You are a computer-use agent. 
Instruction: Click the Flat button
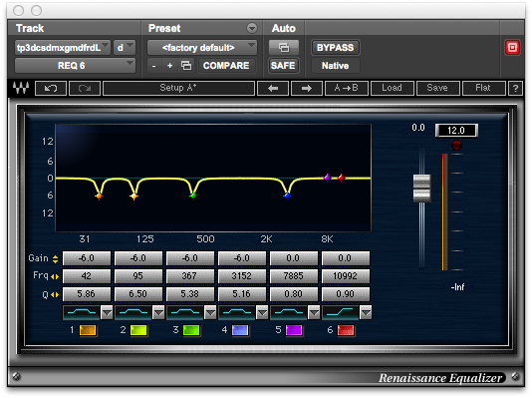point(483,89)
